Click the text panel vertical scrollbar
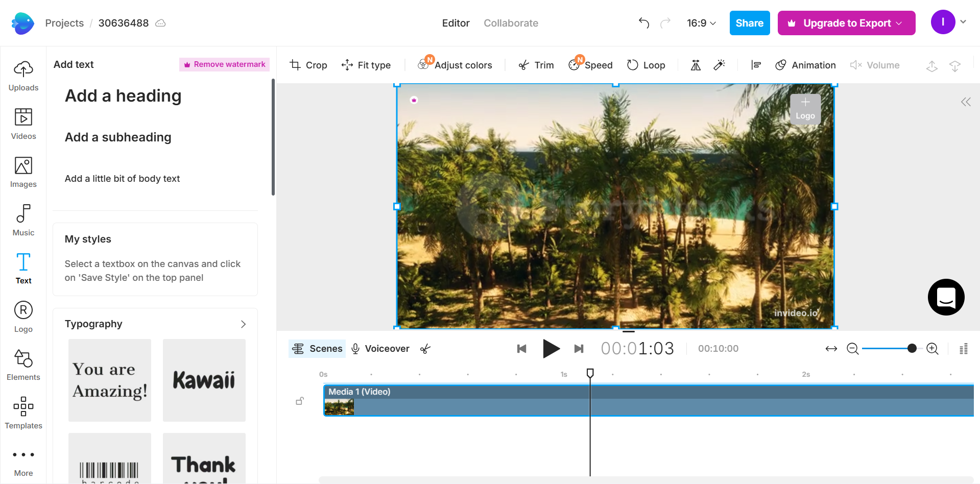The width and height of the screenshot is (980, 484). click(273, 137)
